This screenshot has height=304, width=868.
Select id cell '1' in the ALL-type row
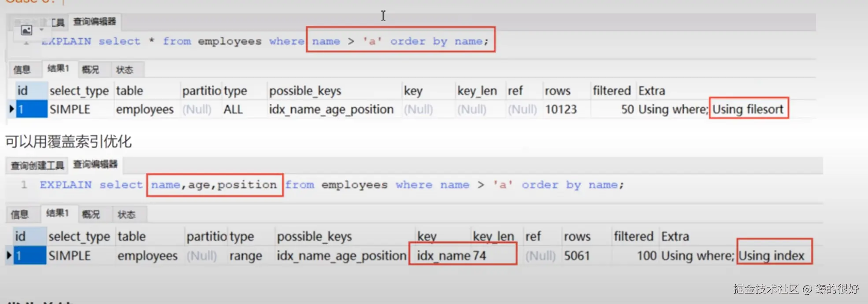[32, 109]
